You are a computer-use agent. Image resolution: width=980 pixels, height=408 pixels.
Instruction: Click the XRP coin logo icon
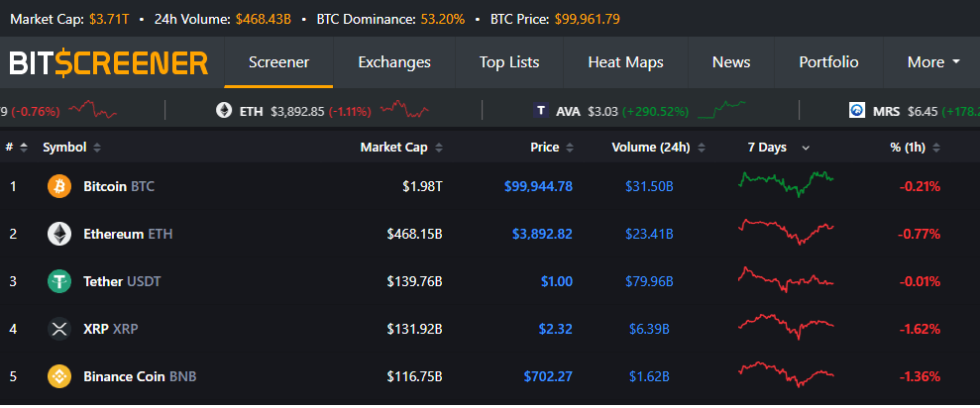pyautogui.click(x=59, y=329)
